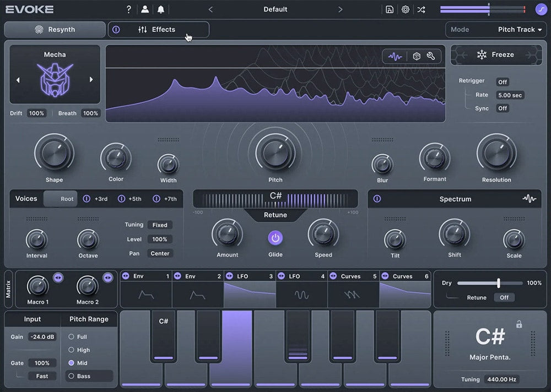Go to next preset with right chevron
This screenshot has width=551, height=392.
click(x=340, y=9)
